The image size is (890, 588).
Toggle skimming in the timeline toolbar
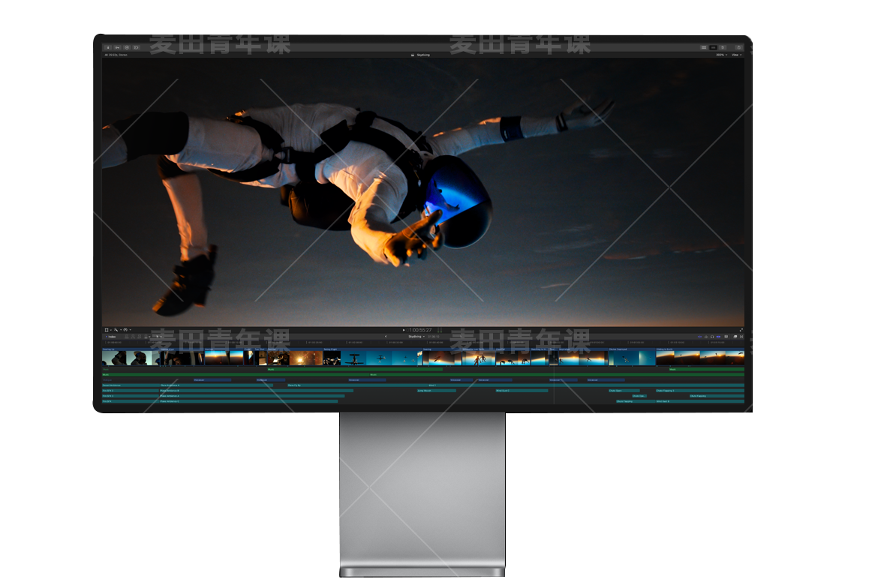coord(700,337)
